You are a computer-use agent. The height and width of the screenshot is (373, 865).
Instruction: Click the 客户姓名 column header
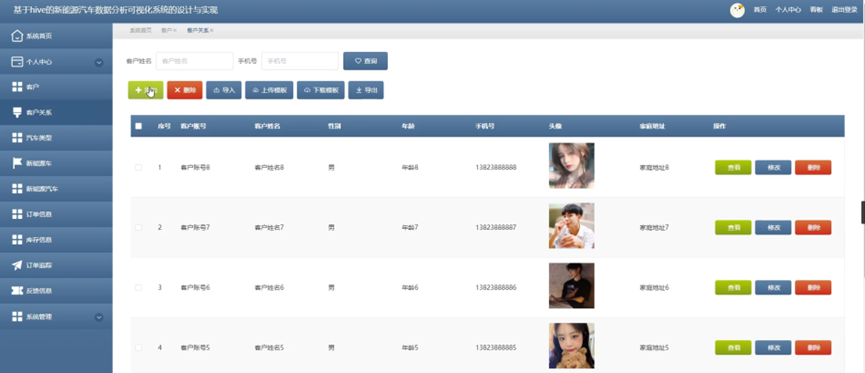coord(268,126)
